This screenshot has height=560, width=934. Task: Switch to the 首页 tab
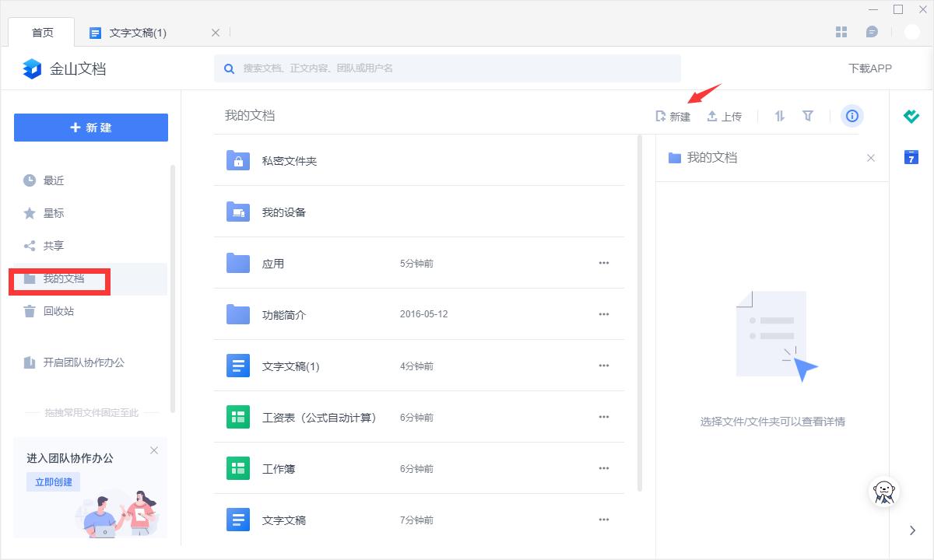click(43, 33)
